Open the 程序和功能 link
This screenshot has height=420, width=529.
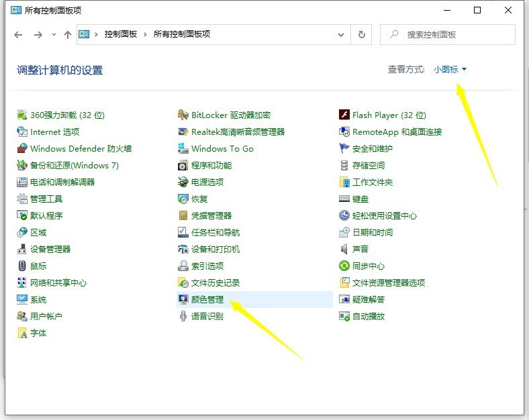tap(211, 166)
